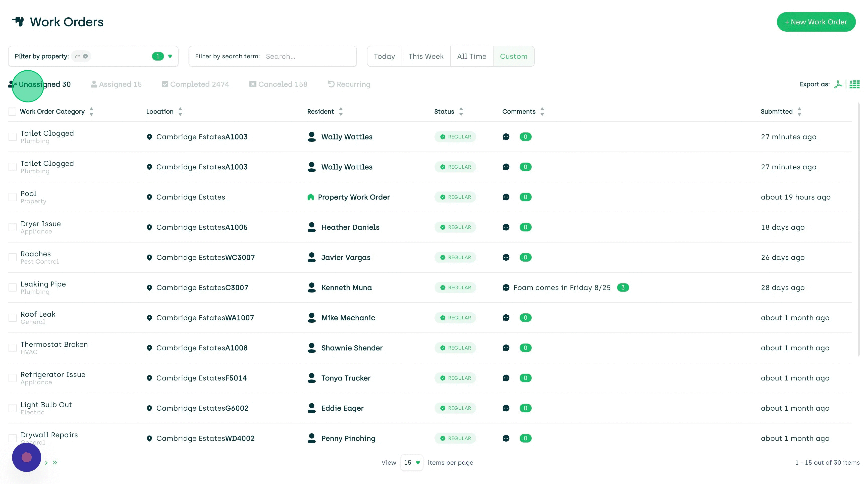868x484 pixels.
Task: Click the New Work Order button
Action: [816, 22]
